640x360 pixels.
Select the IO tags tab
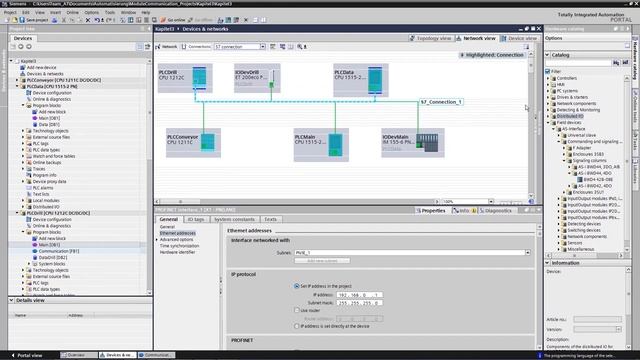click(x=196, y=220)
